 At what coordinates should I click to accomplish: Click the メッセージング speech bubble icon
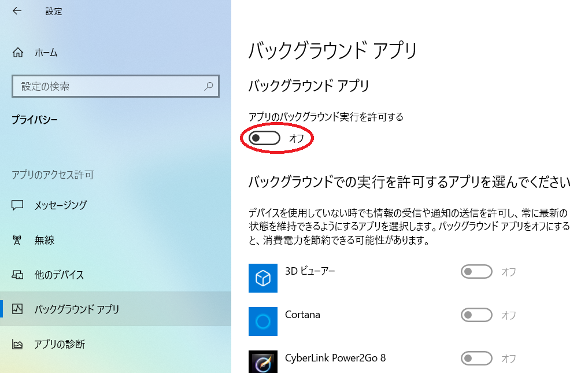17,205
